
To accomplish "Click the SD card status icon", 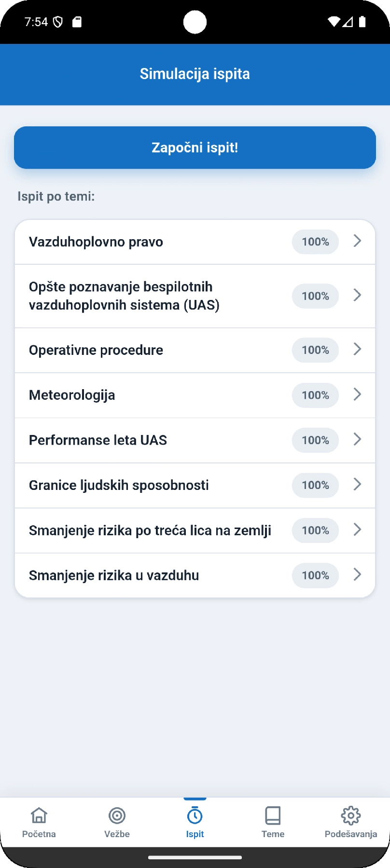I will (77, 22).
